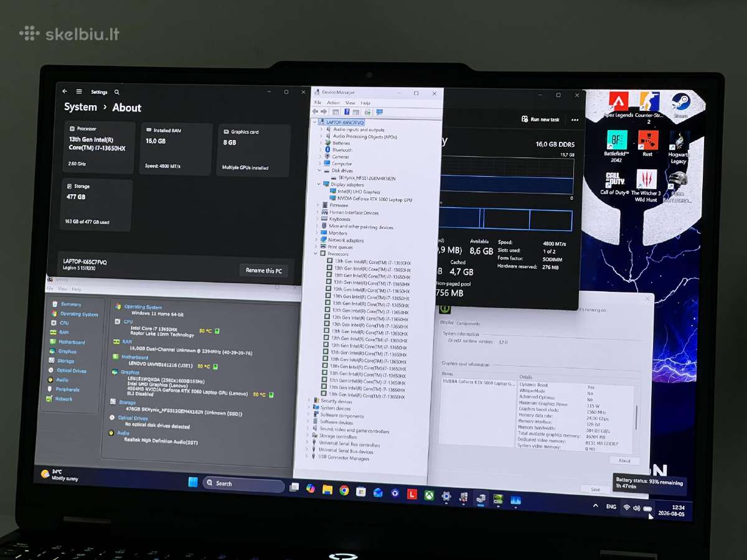Click the Processor card in Settings About

100,147
